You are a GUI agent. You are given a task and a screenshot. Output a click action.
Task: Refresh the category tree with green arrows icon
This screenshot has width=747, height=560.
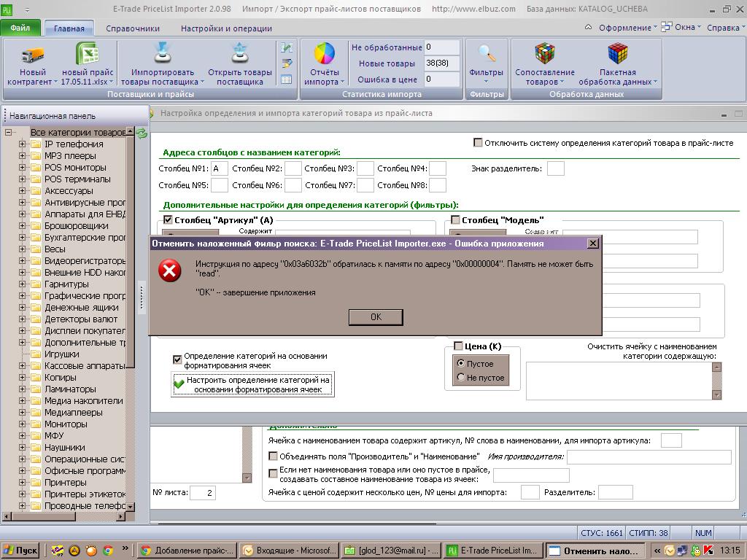pyautogui.click(x=142, y=133)
